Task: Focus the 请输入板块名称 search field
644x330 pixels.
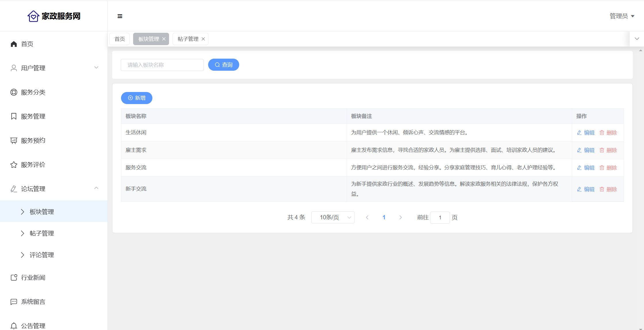Action: [x=162, y=65]
